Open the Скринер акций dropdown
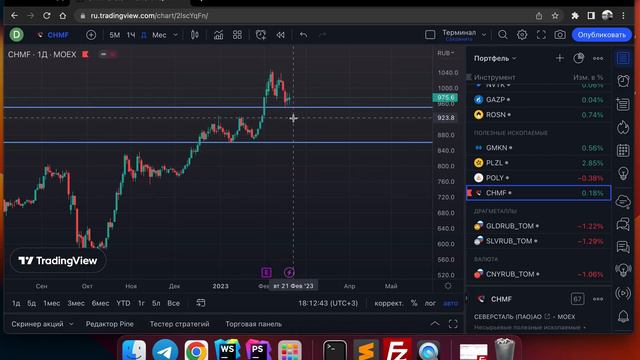This screenshot has width=640, height=360. (42, 324)
